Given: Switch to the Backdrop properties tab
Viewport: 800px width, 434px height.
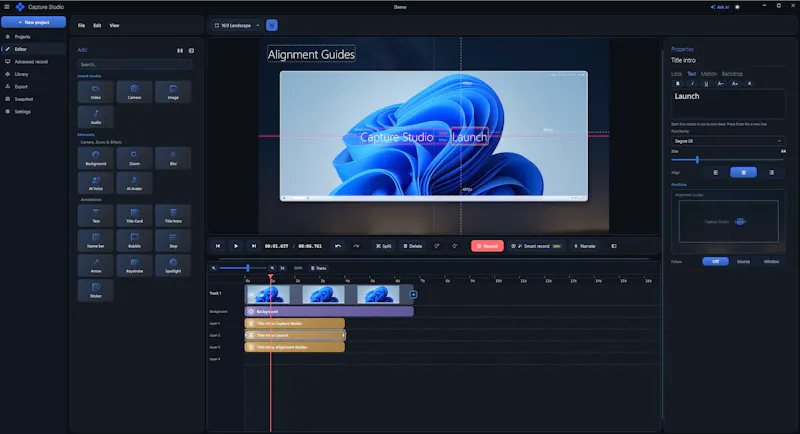Looking at the screenshot, I should tap(732, 74).
